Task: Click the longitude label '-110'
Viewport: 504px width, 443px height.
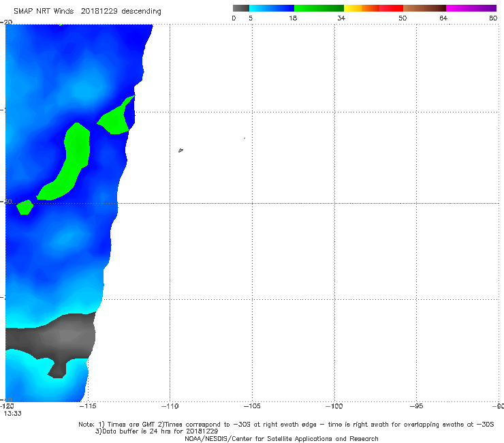Action: [x=170, y=406]
